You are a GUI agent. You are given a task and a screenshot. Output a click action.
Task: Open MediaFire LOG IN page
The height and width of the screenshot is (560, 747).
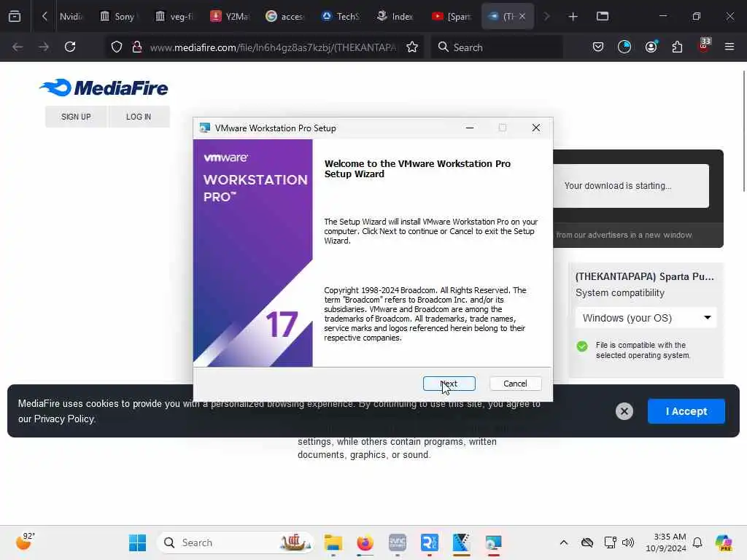[139, 117]
